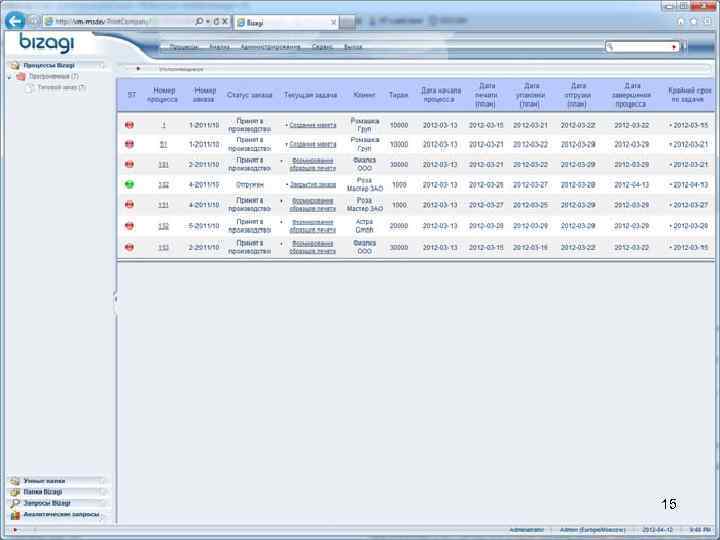Click red status icon for process 51
The height and width of the screenshot is (540, 720).
129,144
